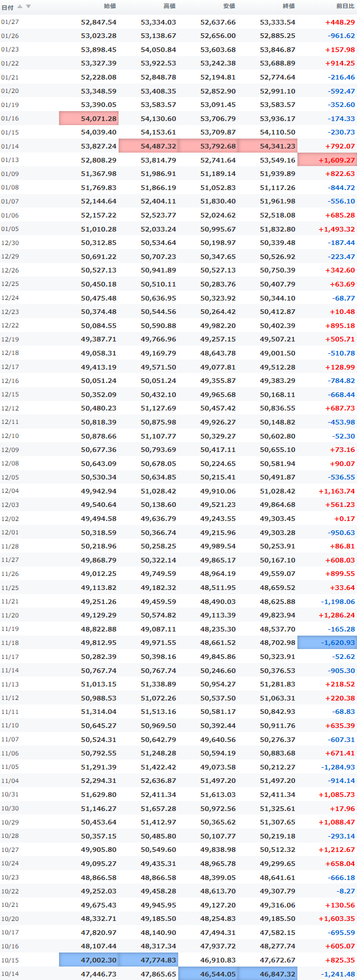
Task: Click the 日付 column header
Action: pyautogui.click(x=8, y=6)
